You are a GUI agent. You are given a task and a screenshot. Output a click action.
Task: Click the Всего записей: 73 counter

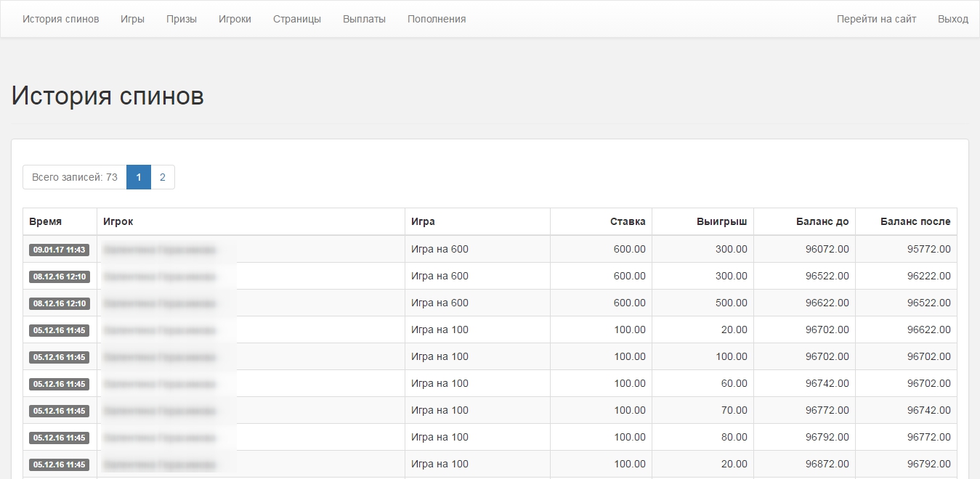[75, 177]
